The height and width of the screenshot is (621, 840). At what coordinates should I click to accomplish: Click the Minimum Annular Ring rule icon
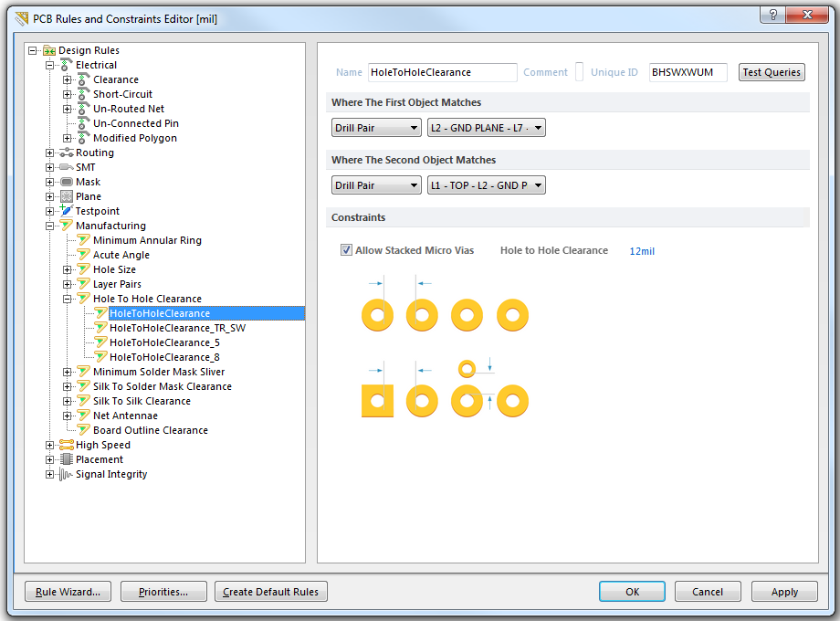(x=83, y=240)
